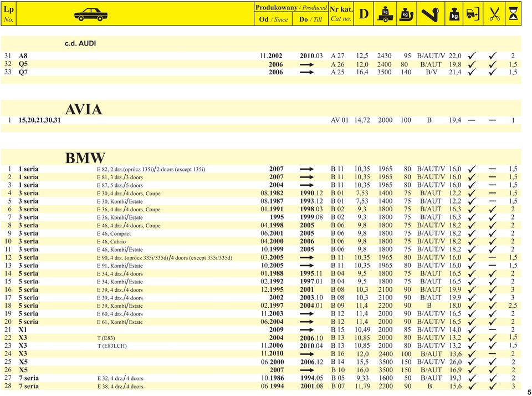Click the car silhouette icon in the header

[90, 14]
